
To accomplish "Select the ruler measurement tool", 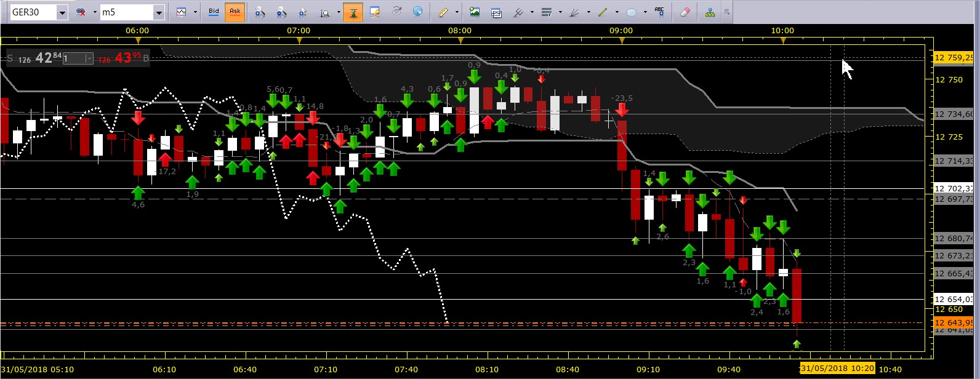I will pyautogui.click(x=443, y=12).
